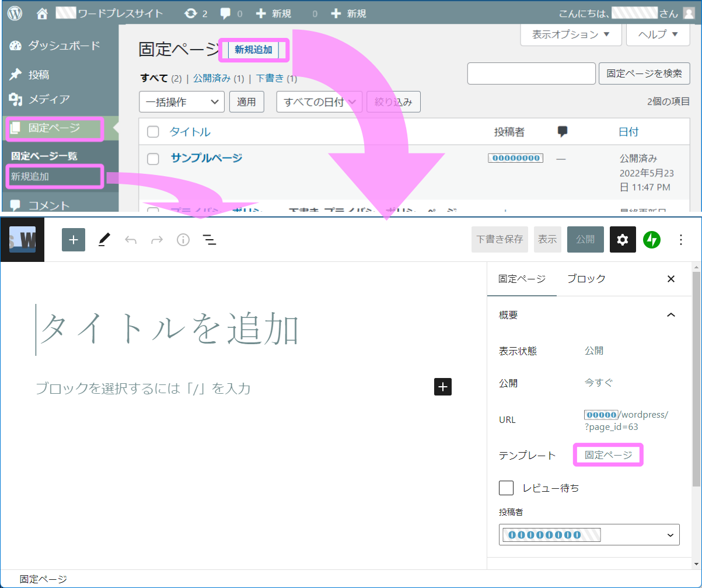Click the 下書き保存 button
702x588 pixels.
point(499,239)
